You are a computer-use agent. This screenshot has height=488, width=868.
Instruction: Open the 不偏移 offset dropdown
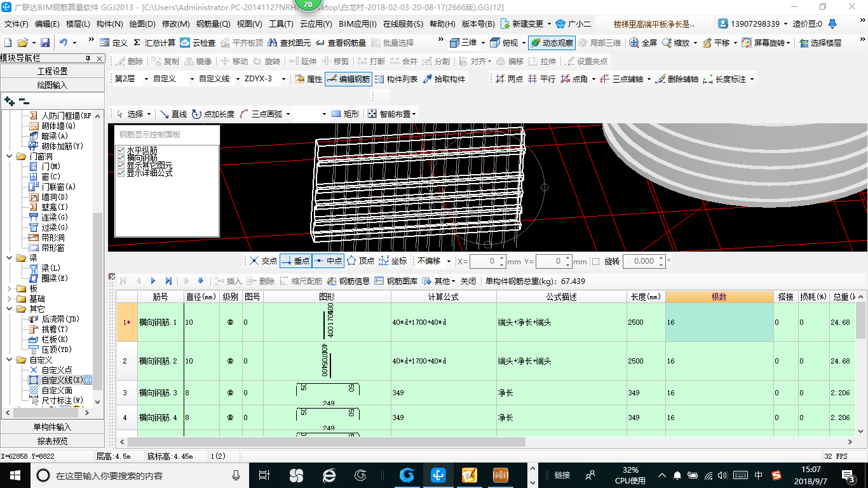[x=449, y=261]
